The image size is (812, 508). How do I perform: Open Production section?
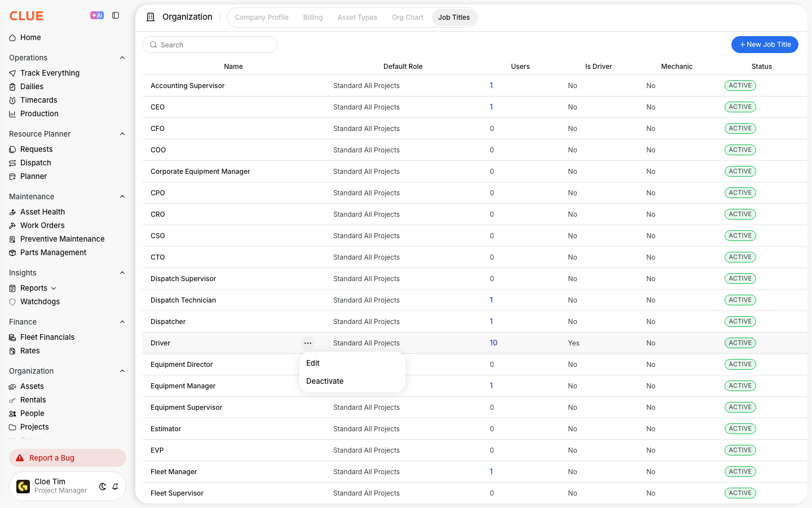(39, 113)
